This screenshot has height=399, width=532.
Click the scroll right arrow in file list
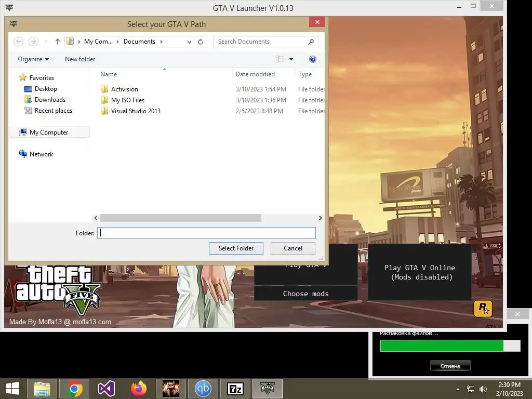pyautogui.click(x=320, y=218)
